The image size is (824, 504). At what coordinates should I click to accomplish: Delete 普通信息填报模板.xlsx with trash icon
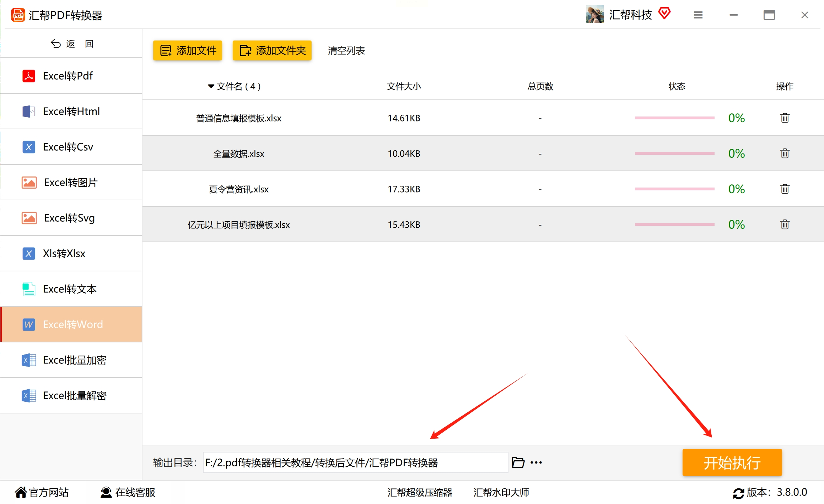tap(785, 118)
